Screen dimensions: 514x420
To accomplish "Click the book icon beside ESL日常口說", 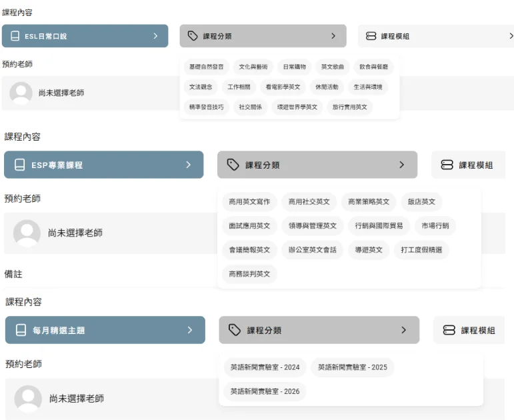I will [x=15, y=36].
